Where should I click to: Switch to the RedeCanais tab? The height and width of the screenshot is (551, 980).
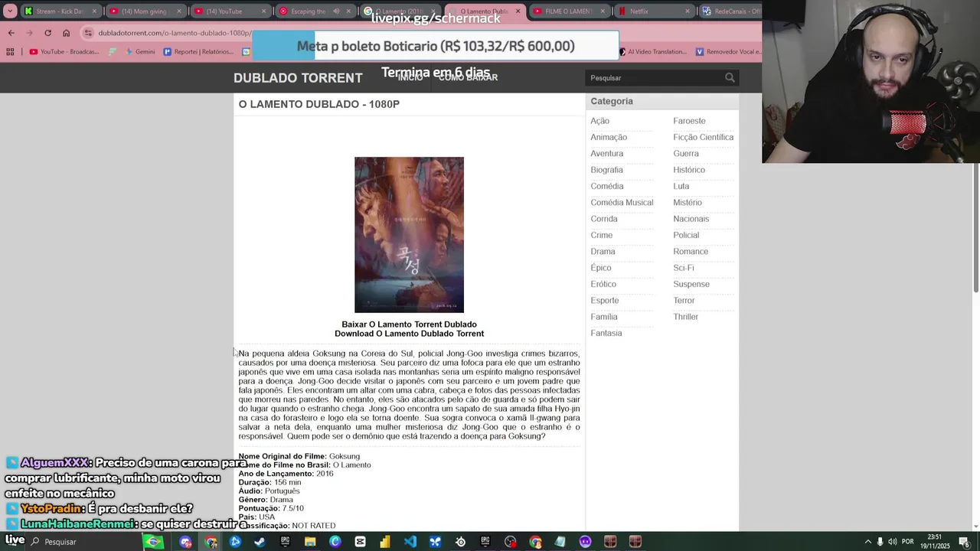(731, 11)
